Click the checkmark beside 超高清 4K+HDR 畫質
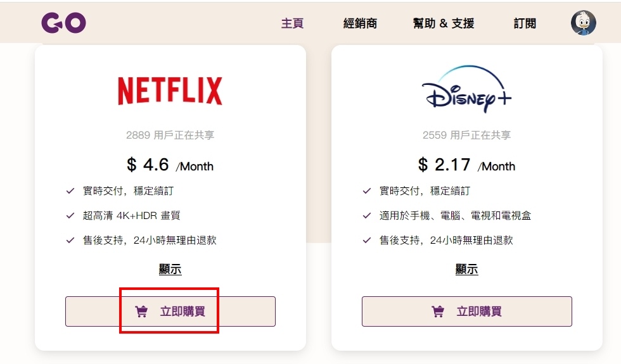Image resolution: width=621 pixels, height=364 pixels. click(70, 216)
